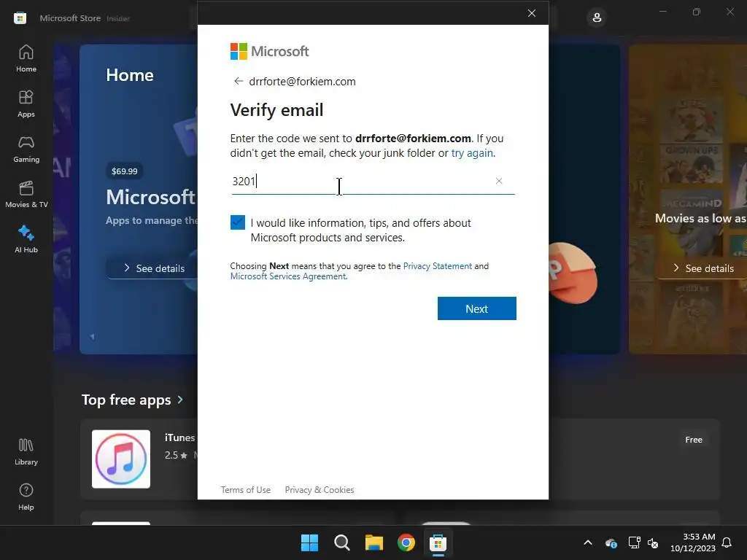Open the Home section in sidebar
The height and width of the screenshot is (560, 747).
[x=26, y=58]
